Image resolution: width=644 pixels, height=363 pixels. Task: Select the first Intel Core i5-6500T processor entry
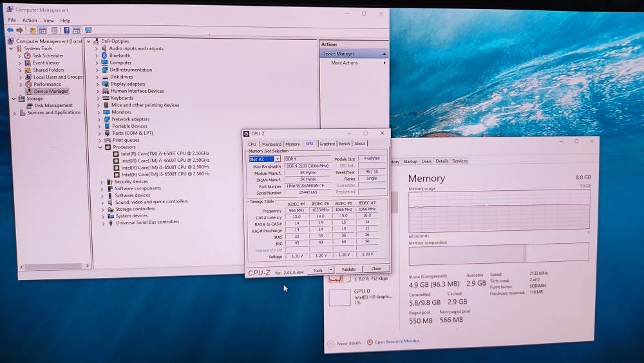coord(165,153)
